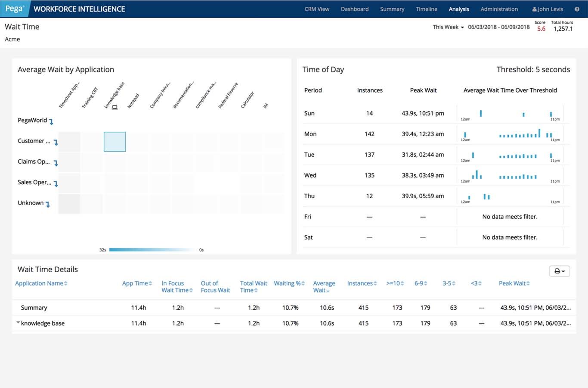The height and width of the screenshot is (388, 588).
Task: Click the Sales Oper drill-down arrow
Action: pos(56,184)
